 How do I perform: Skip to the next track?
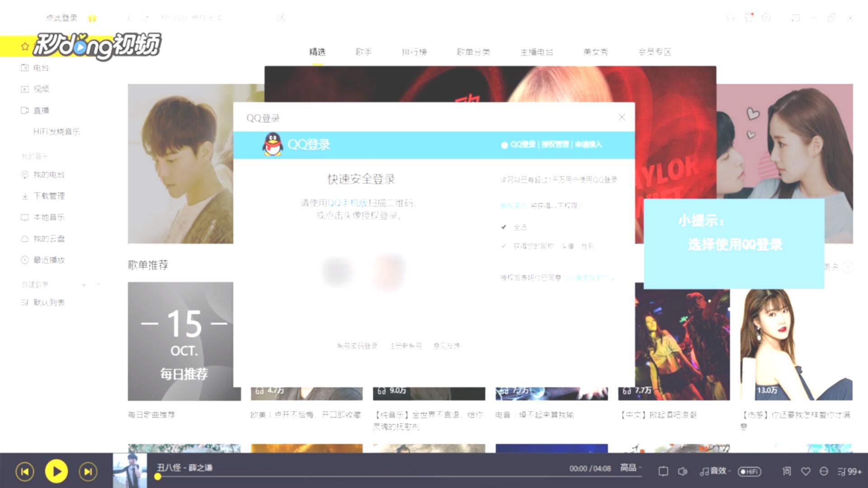tap(88, 472)
